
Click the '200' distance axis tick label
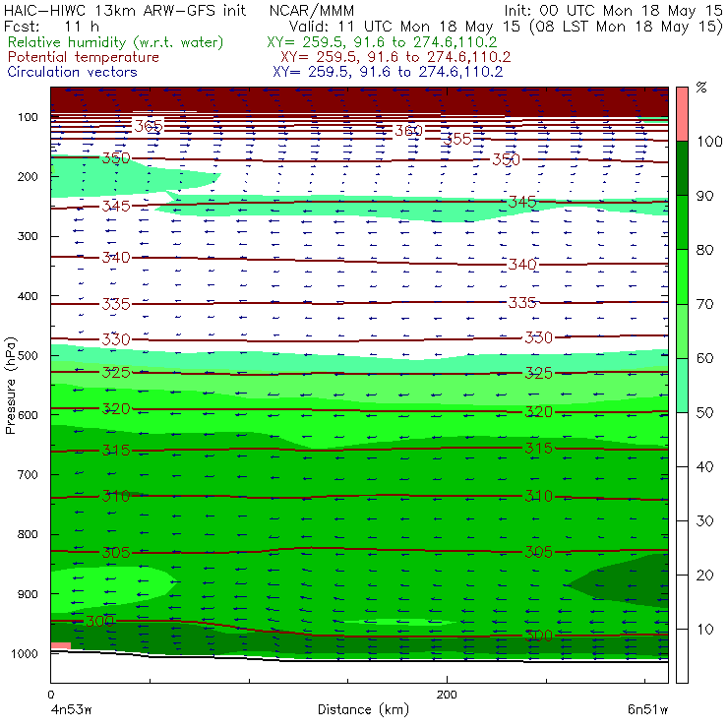447,695
